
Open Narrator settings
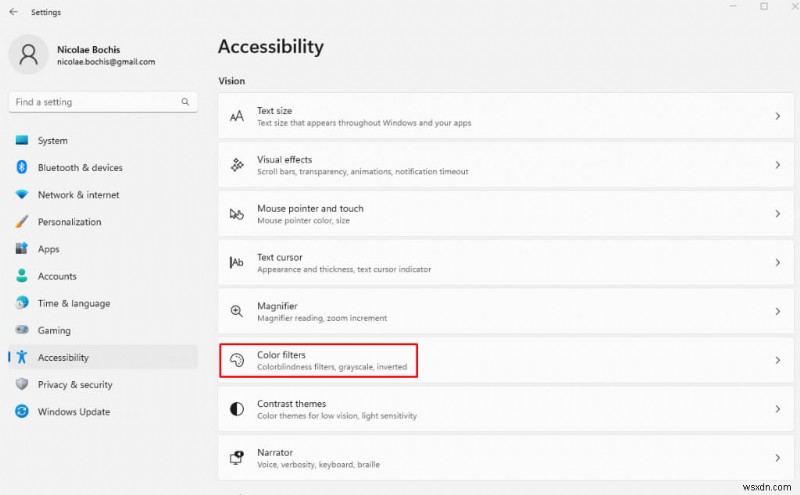506,458
